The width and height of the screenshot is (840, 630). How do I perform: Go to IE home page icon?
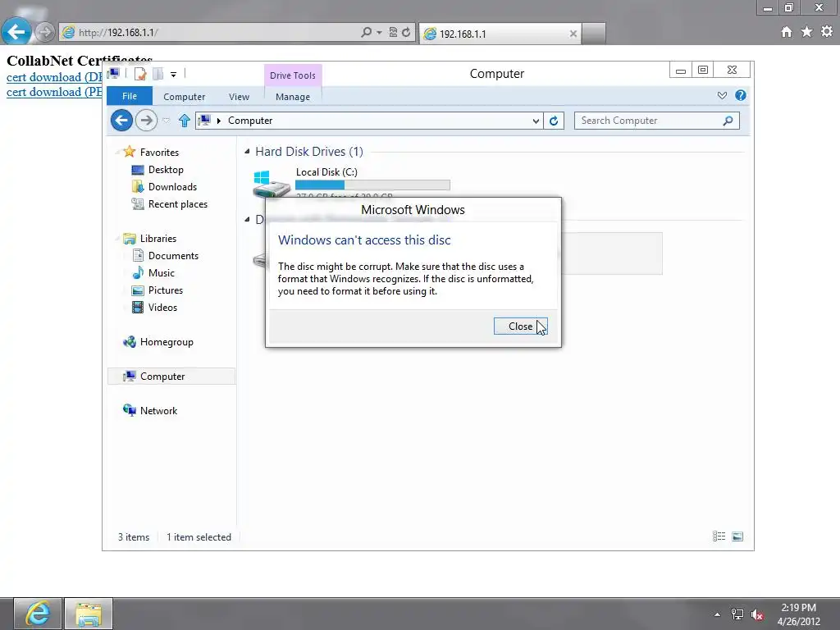[787, 32]
